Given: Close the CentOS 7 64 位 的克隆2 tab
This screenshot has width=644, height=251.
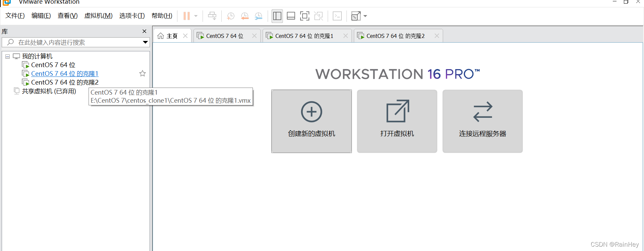Looking at the screenshot, I should [437, 36].
